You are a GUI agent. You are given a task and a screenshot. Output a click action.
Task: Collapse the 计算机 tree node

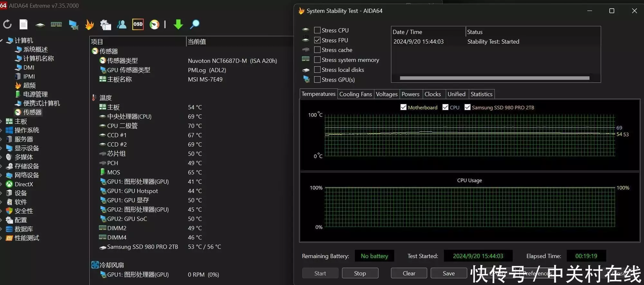(2, 40)
